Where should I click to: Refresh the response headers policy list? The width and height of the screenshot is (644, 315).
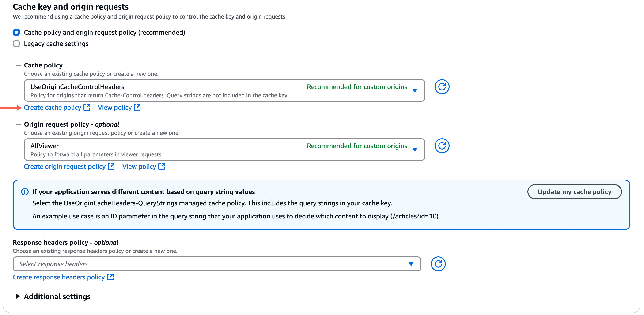(x=438, y=264)
